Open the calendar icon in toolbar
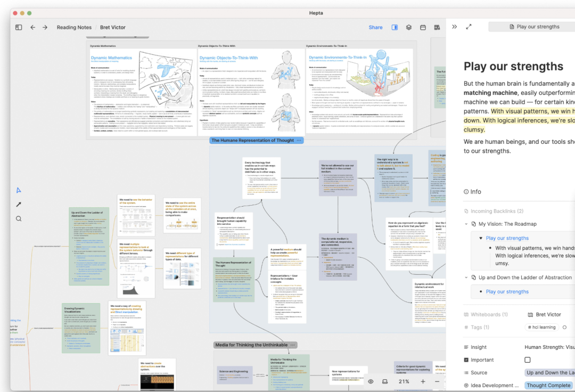Image resolution: width=575 pixels, height=392 pixels. coord(423,27)
